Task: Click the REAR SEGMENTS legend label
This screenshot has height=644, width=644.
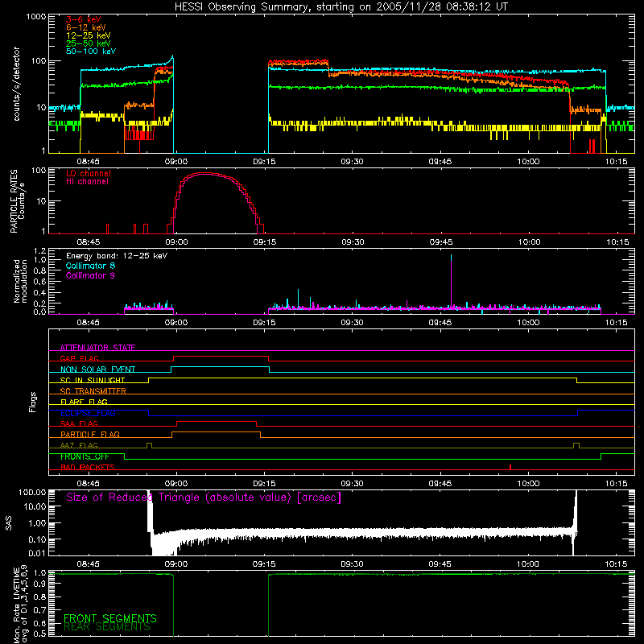Action: point(107,627)
